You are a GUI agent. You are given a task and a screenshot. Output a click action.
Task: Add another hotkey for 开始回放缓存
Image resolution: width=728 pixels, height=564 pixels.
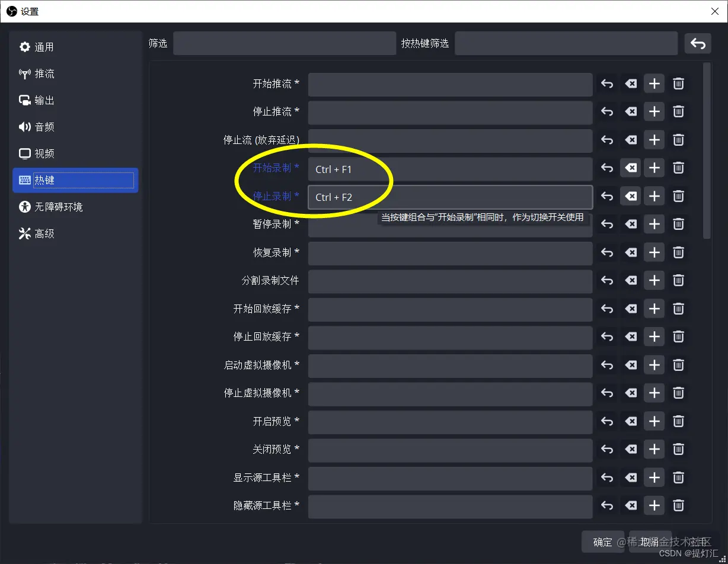point(654,309)
